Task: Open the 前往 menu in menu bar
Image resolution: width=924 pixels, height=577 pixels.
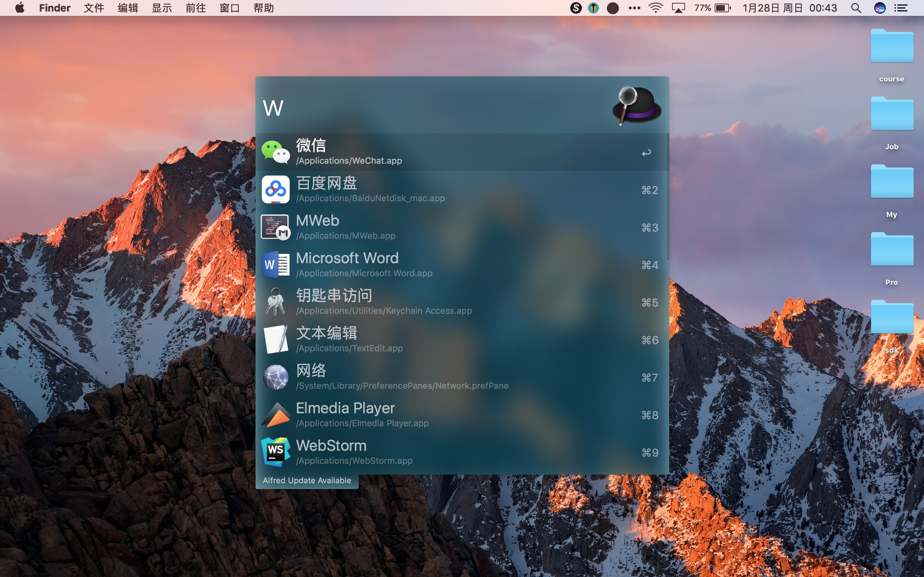Action: [196, 8]
